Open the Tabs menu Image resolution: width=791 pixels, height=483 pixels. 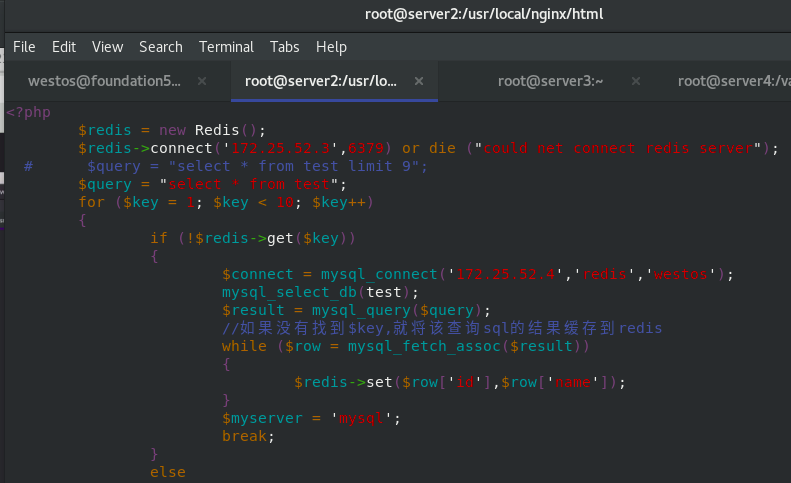click(285, 47)
